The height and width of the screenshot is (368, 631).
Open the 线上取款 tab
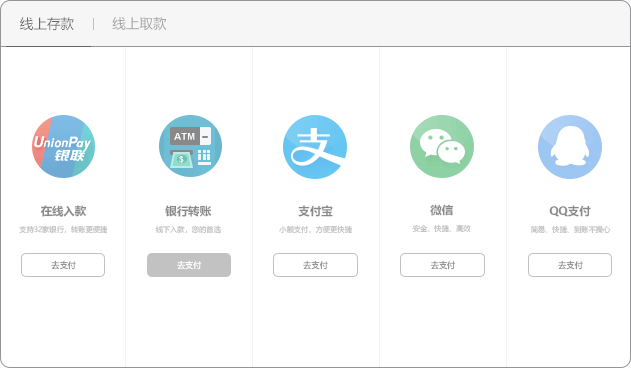(139, 24)
